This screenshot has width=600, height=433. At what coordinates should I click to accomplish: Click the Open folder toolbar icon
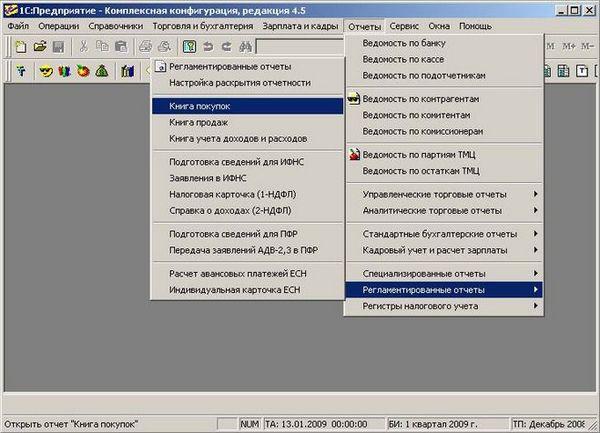pyautogui.click(x=40, y=47)
